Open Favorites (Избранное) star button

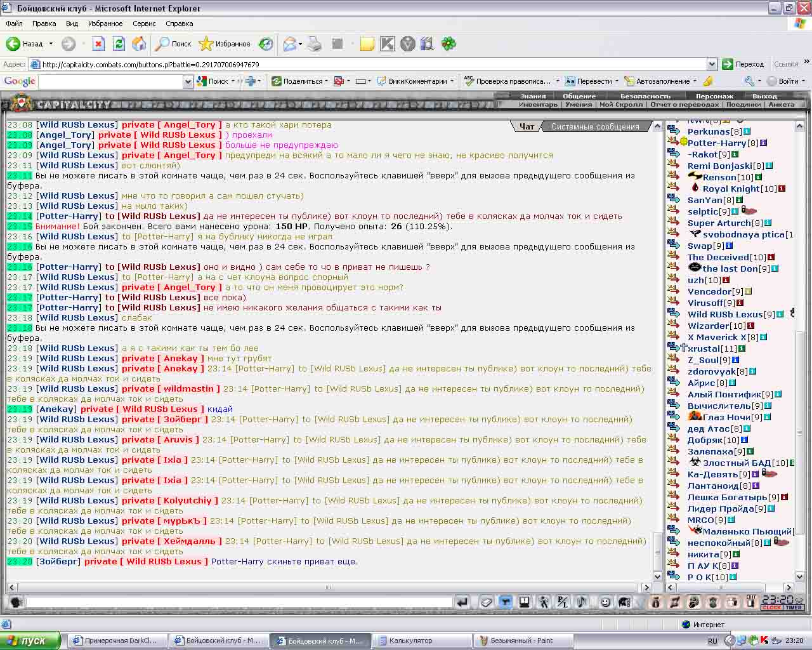[225, 44]
